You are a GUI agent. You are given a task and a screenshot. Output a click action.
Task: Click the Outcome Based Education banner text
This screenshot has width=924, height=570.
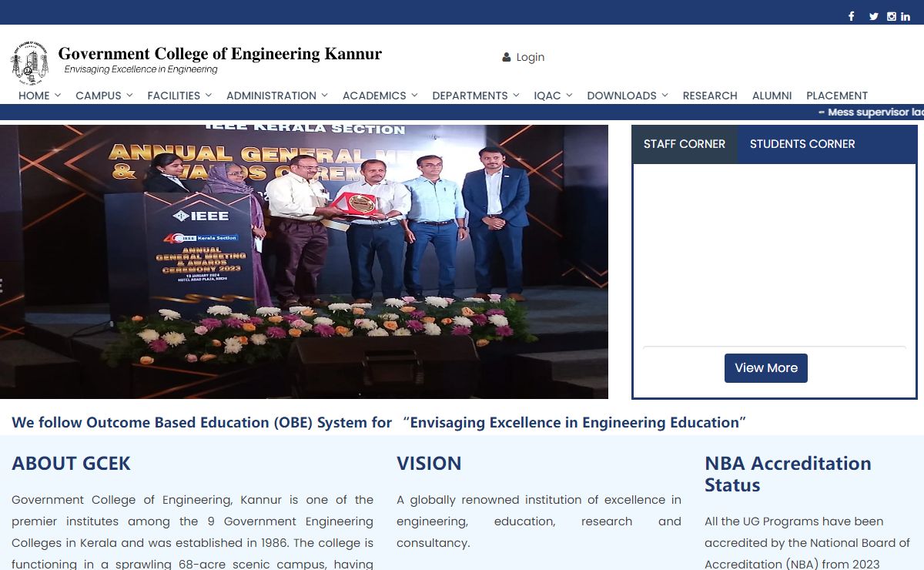click(x=379, y=422)
